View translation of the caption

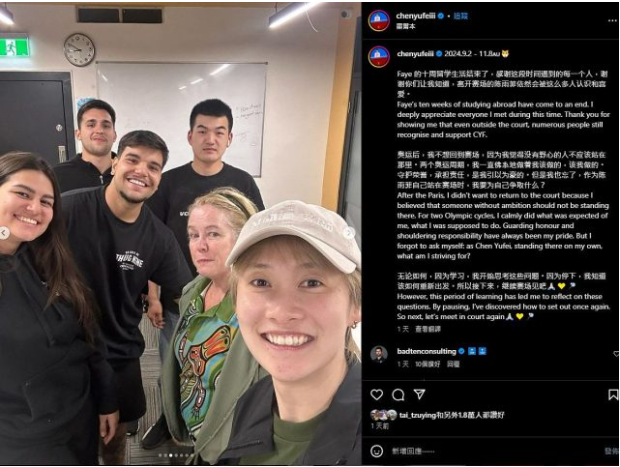tap(428, 329)
